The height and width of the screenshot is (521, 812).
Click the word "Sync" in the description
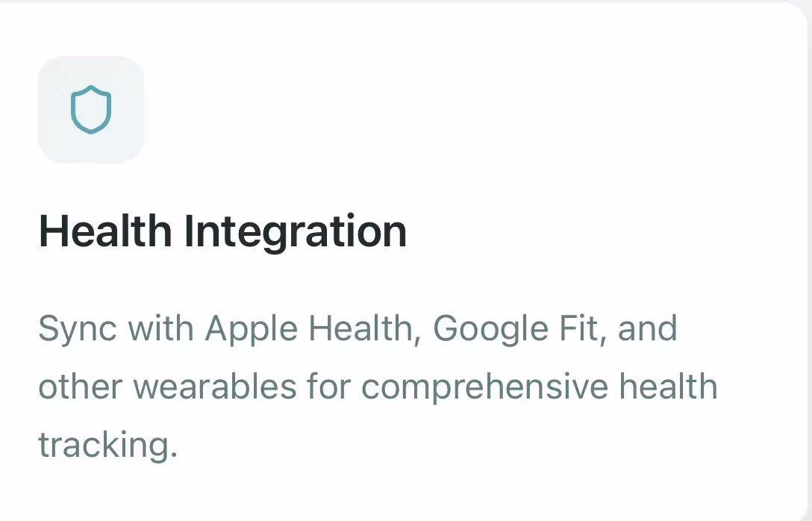point(77,328)
